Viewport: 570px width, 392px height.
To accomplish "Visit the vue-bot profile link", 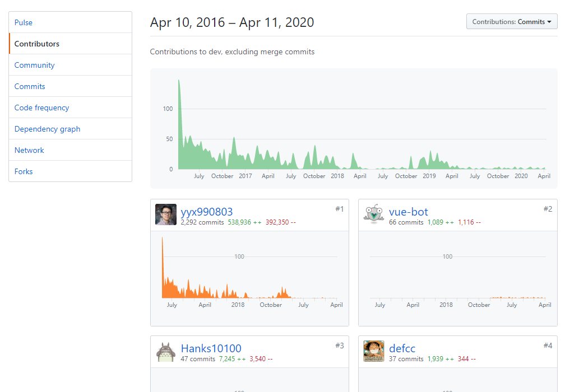I will pyautogui.click(x=409, y=212).
